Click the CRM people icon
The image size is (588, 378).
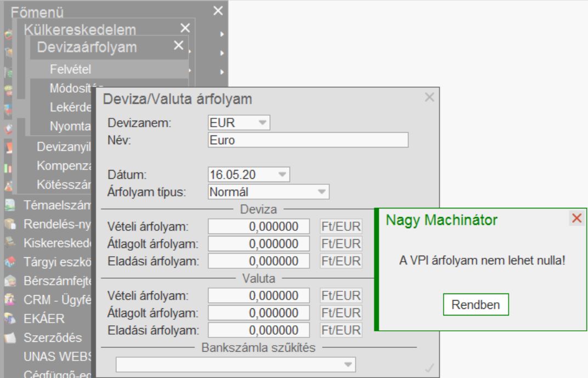[10, 300]
